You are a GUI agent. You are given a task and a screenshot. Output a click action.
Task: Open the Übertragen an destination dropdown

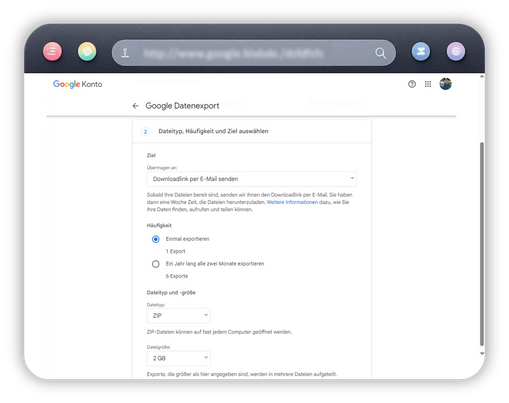pos(252,179)
